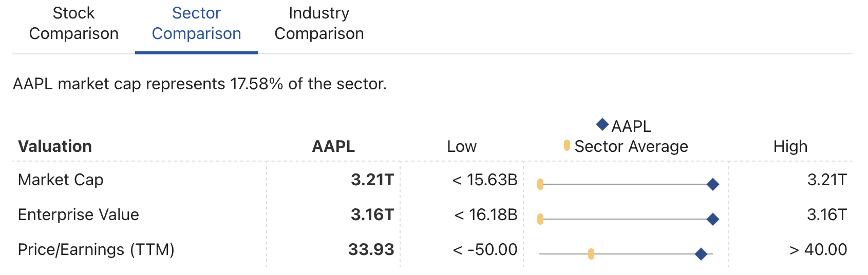Screen dimensions: 868x275
Task: Click AAPL diamond on Price/Earnings range
Action: click(701, 254)
